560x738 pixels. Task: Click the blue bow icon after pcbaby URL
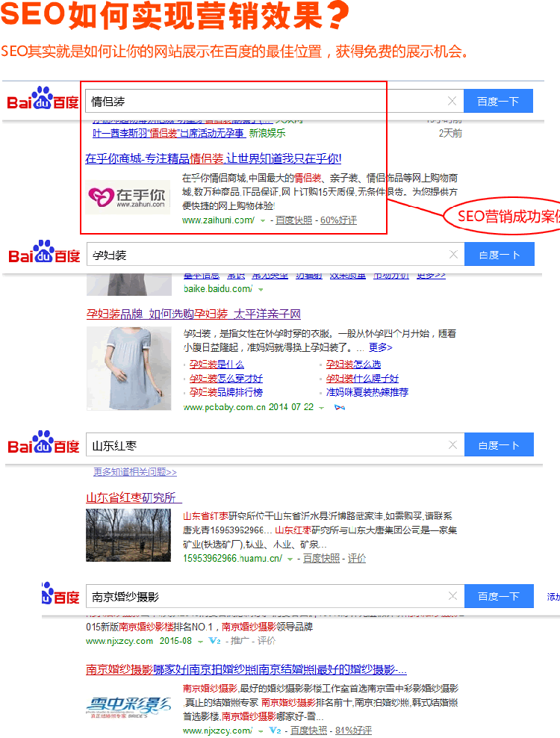pyautogui.click(x=339, y=408)
